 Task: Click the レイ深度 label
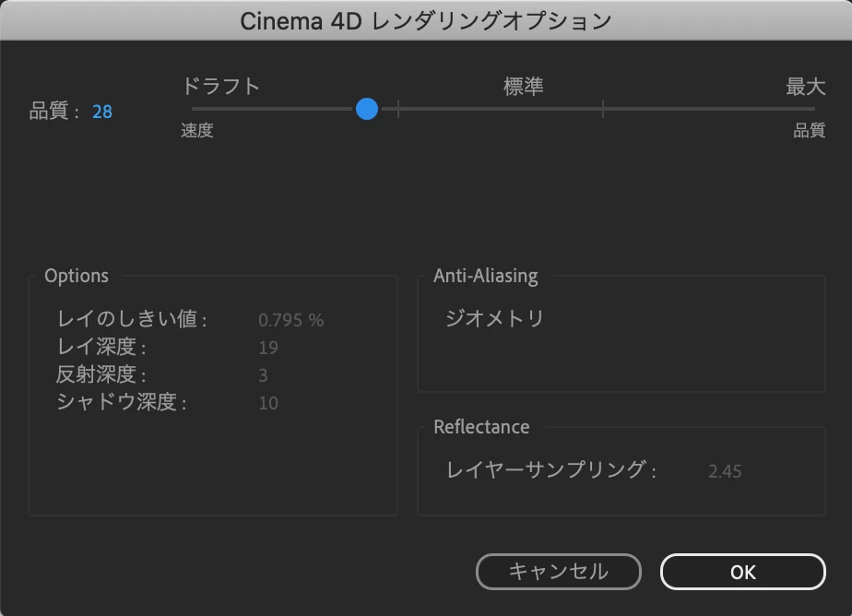101,347
